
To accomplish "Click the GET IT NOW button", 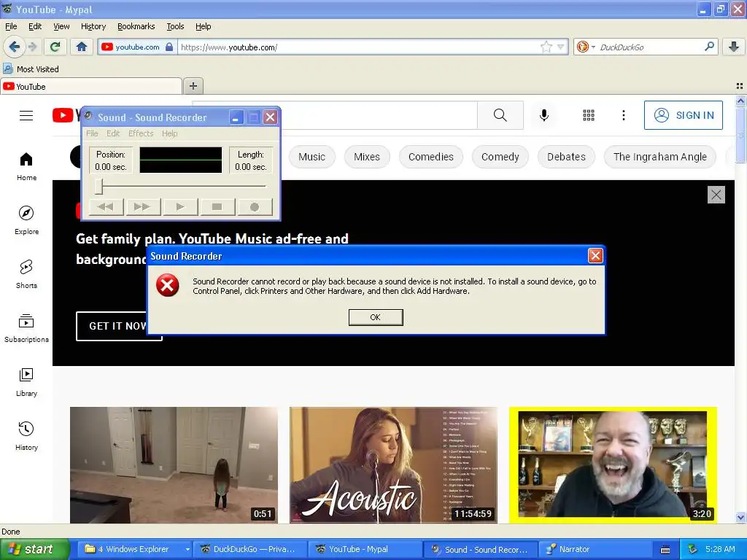I will (x=119, y=326).
